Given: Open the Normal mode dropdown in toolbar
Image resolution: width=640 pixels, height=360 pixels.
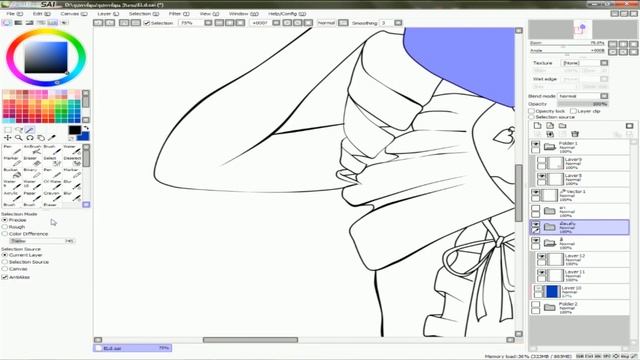Looking at the screenshot, I should (x=343, y=23).
